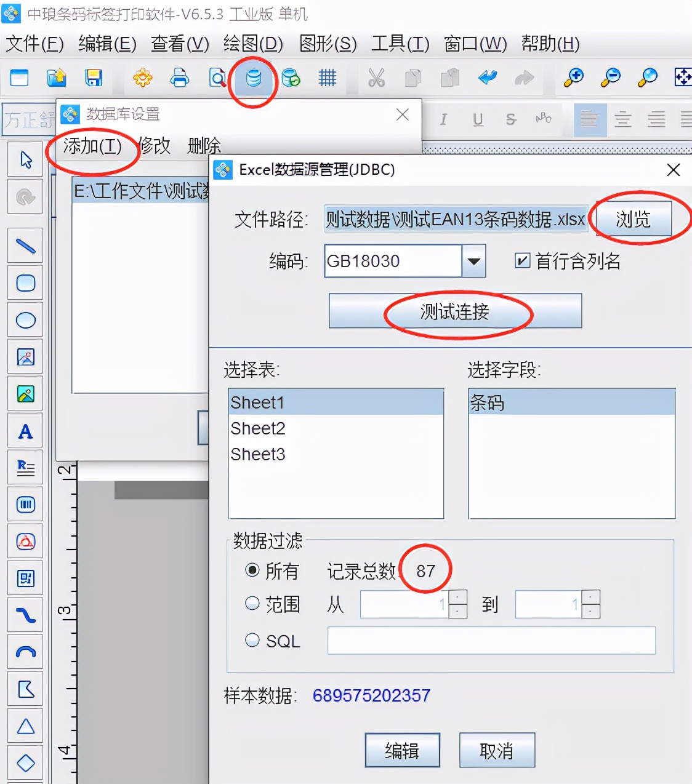Toggle the grid display icon

328,78
